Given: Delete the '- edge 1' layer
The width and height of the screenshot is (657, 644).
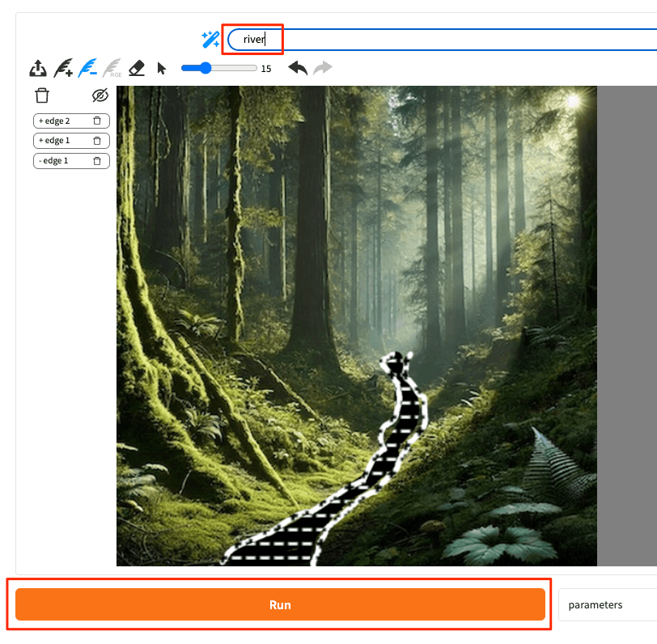Looking at the screenshot, I should coord(97,161).
